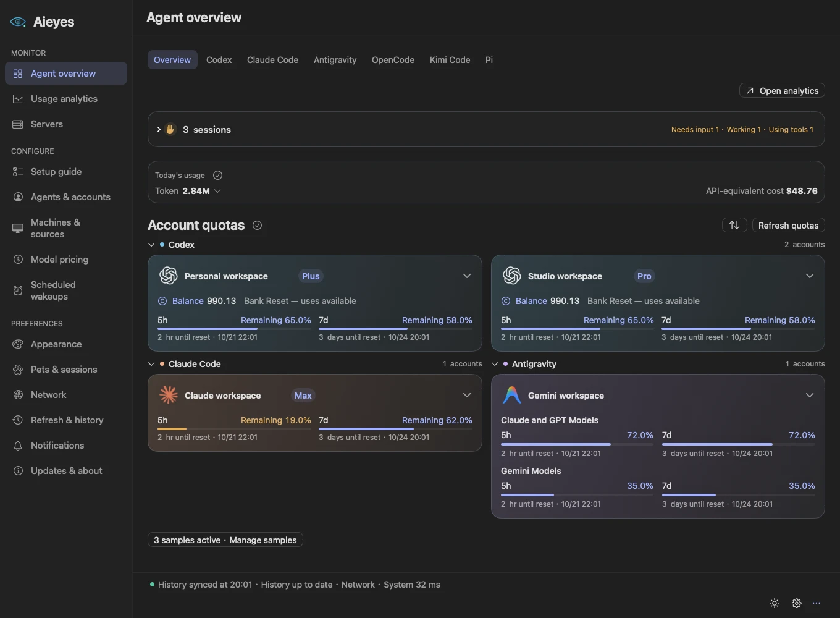Click 3 samples active Manage samples button
Image resolution: width=840 pixels, height=618 pixels.
click(x=225, y=540)
